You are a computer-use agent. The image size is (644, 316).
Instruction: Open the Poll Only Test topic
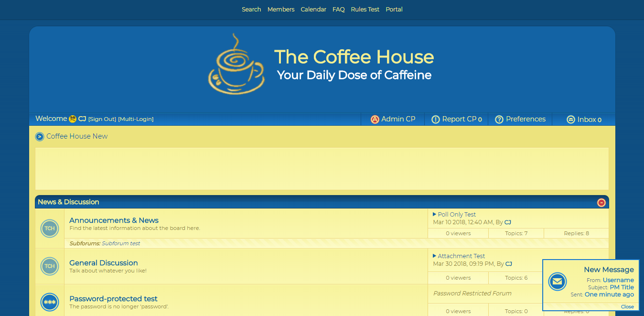(457, 215)
